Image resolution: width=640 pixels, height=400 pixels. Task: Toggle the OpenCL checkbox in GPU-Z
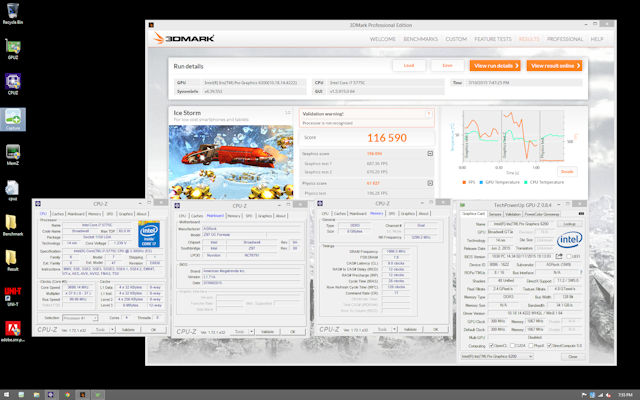(x=491, y=346)
